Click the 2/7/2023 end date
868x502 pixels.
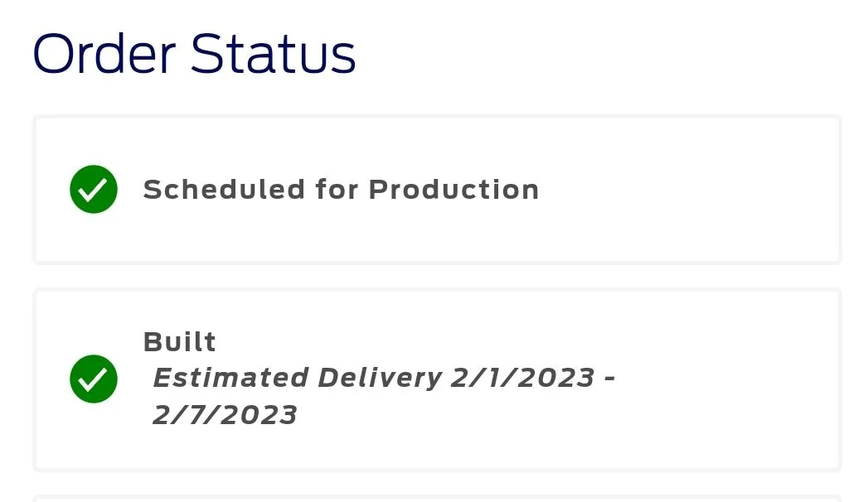click(225, 414)
